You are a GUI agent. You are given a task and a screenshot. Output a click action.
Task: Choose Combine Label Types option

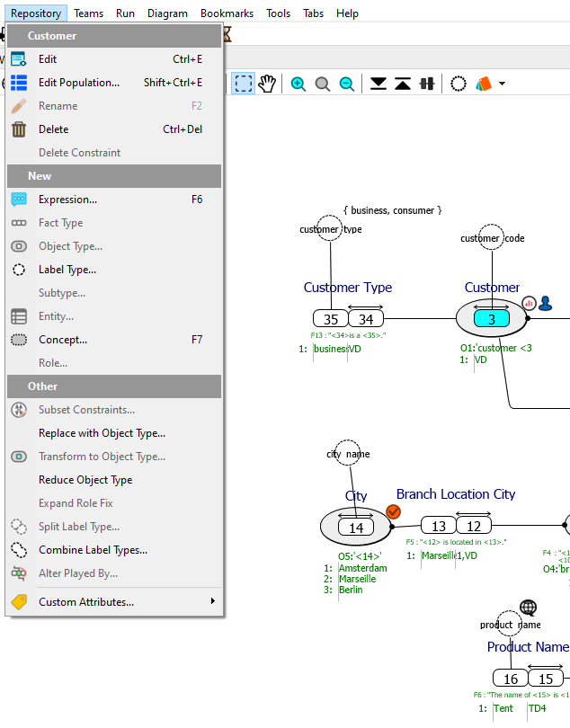pos(93,550)
